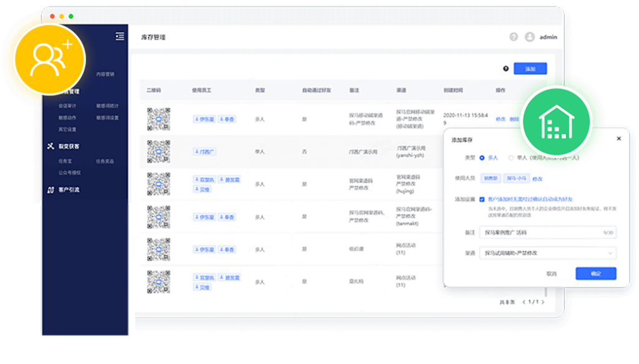This screenshot has width=639, height=364.
Task: Click the gray help question mark icon
Action: (514, 37)
